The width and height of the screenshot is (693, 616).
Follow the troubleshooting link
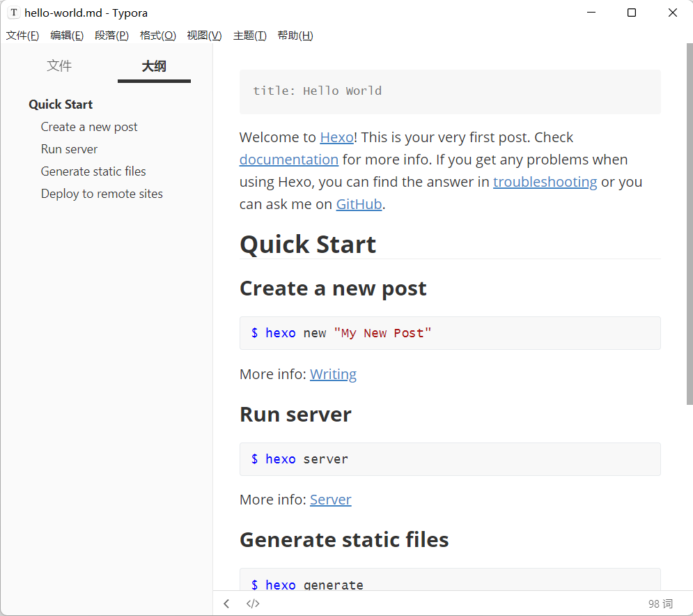coord(545,182)
